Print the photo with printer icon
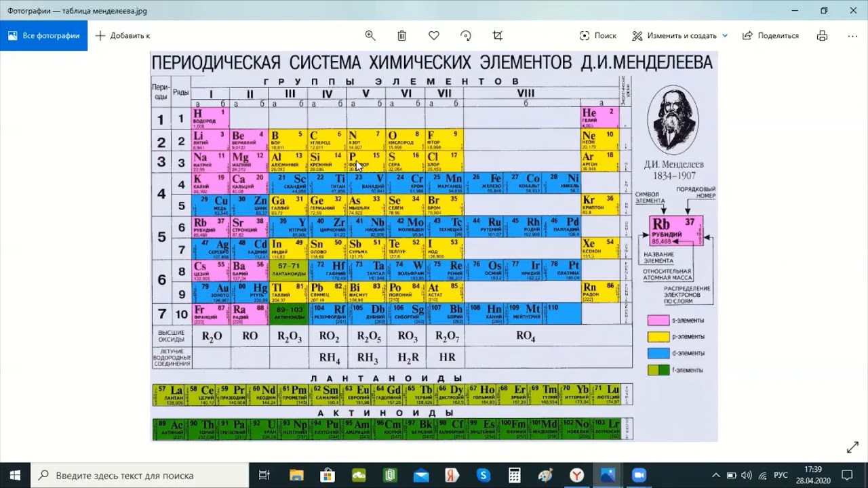The height and width of the screenshot is (488, 868). [x=823, y=35]
